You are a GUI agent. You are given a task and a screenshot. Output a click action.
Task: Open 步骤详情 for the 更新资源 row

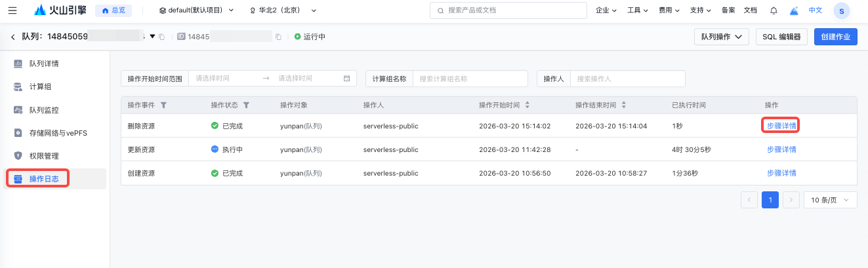point(781,149)
